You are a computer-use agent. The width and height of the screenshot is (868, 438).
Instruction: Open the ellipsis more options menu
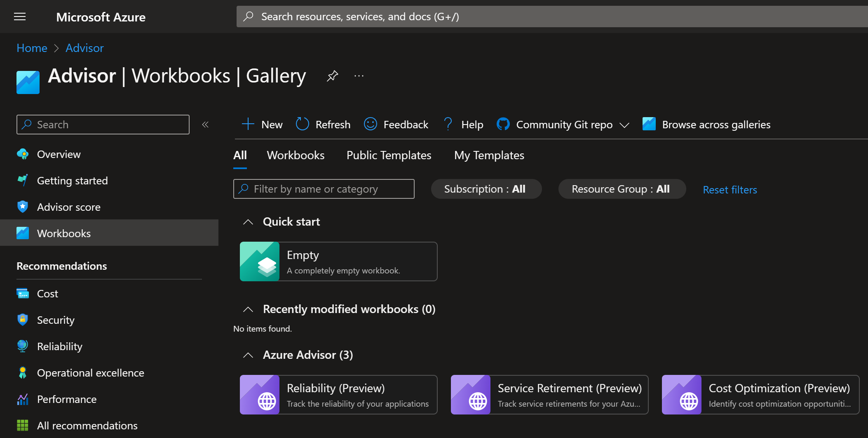coord(359,76)
